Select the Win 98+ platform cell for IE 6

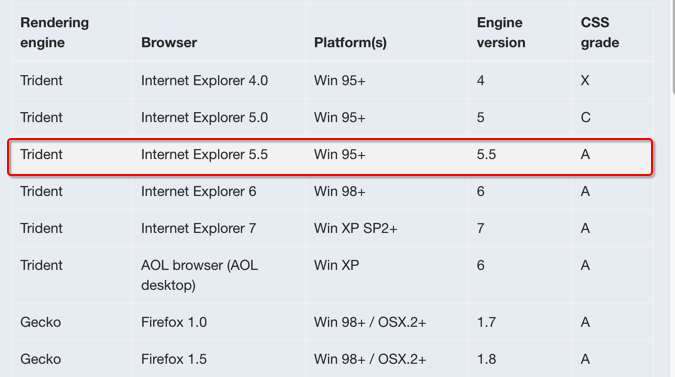coord(387,191)
